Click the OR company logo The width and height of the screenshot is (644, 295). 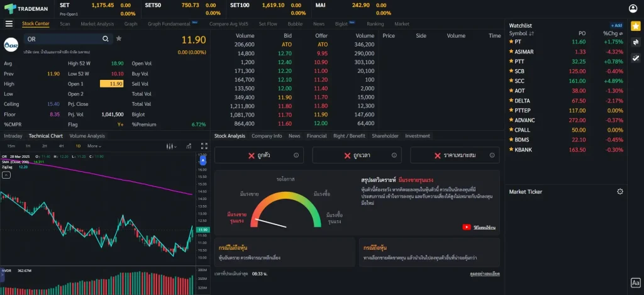coord(11,45)
